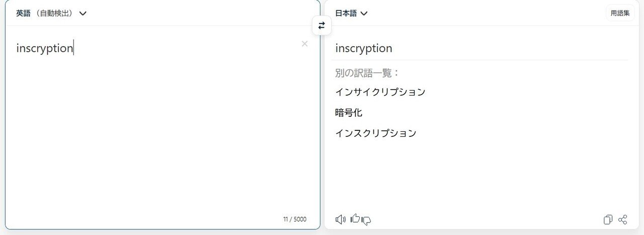Click the 別の訳語一覧 heading
This screenshot has width=644, height=235.
367,73
